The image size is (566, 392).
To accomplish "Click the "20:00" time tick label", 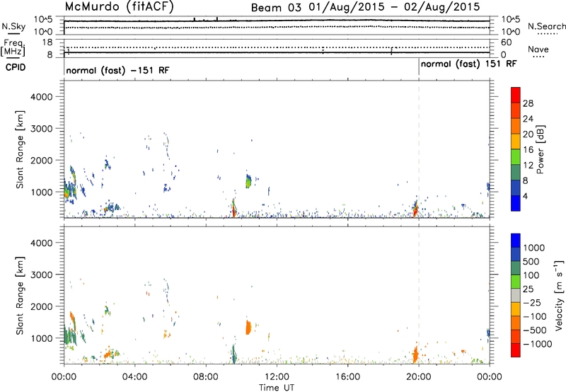I will point(419,377).
